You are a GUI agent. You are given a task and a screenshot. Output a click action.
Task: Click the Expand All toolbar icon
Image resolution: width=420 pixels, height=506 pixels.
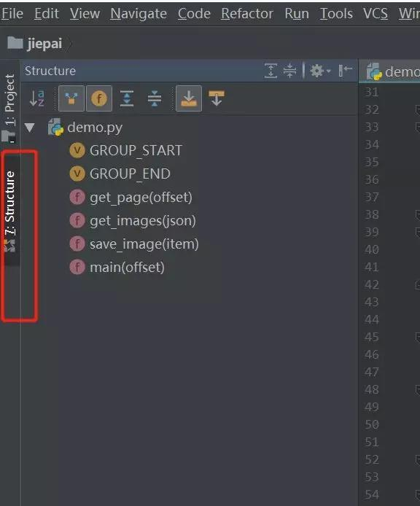coord(127,98)
